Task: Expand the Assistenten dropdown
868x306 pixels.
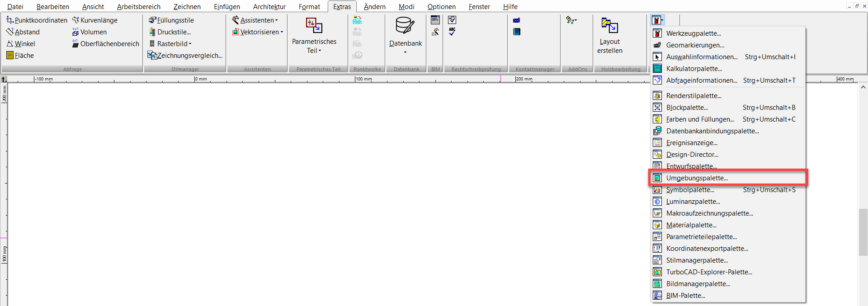Action: (x=255, y=20)
